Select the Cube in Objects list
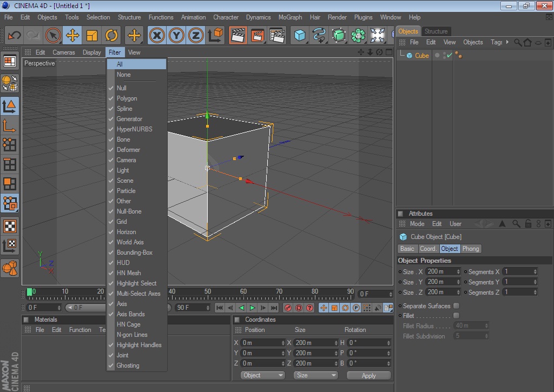The image size is (554, 392). (x=422, y=56)
